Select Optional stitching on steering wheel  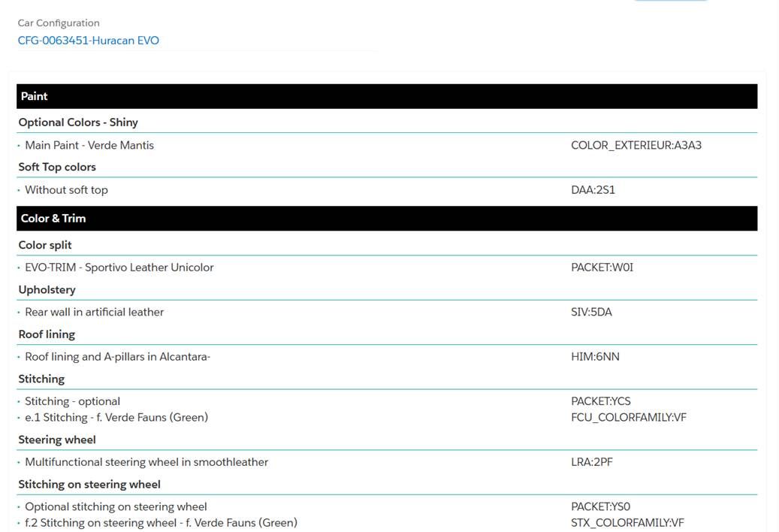pyautogui.click(x=116, y=506)
